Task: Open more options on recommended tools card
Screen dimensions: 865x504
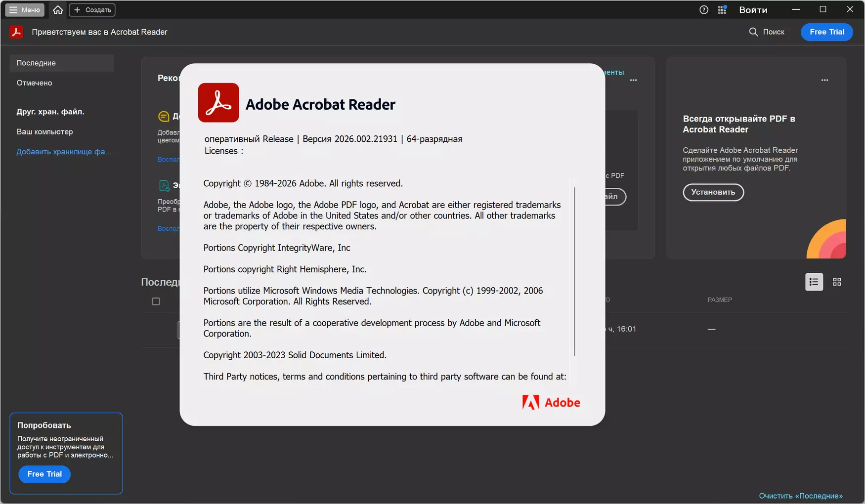Action: coord(633,80)
